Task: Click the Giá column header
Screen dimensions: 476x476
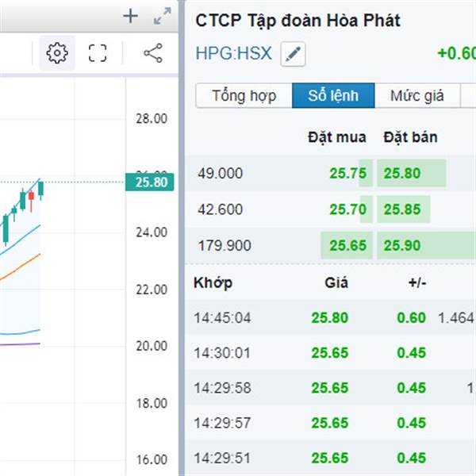Action: [336, 283]
